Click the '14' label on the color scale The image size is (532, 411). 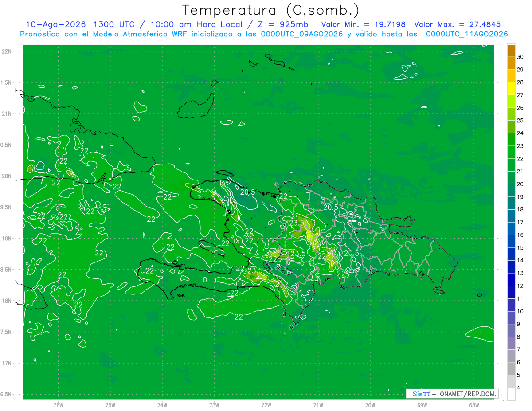coord(520,260)
